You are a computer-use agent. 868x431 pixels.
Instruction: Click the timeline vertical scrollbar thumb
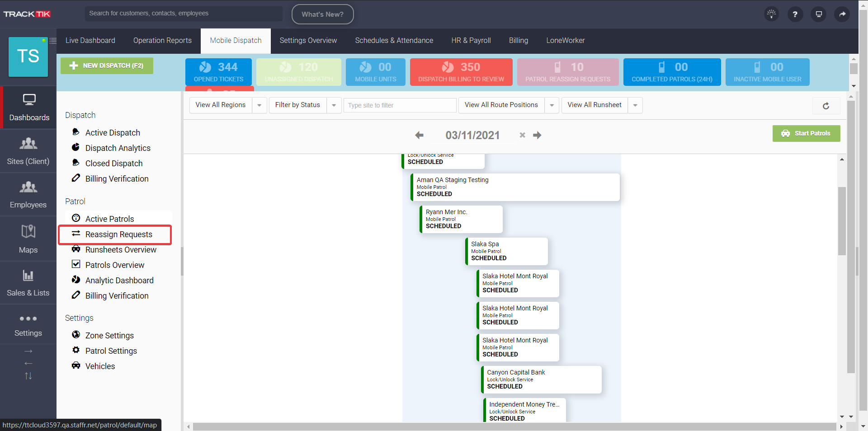click(x=842, y=221)
